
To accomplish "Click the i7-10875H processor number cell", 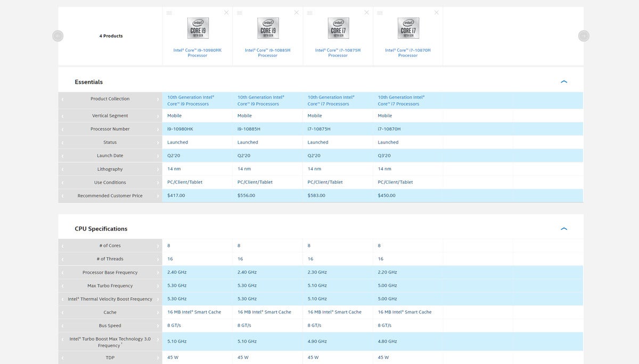I will click(319, 129).
